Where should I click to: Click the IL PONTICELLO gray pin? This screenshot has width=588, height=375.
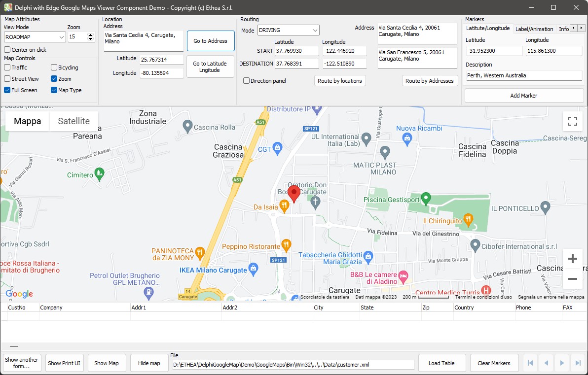545,207
